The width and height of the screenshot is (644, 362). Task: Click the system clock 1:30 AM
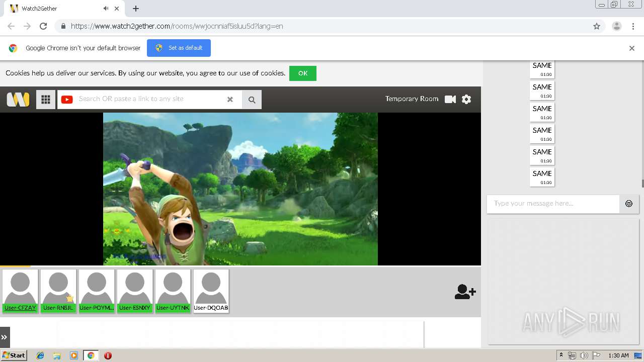[x=618, y=355]
